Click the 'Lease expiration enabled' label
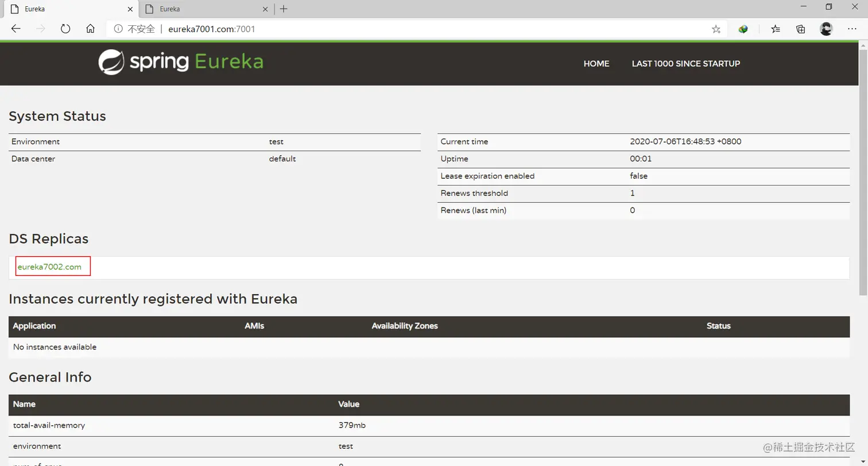The width and height of the screenshot is (868, 466). point(487,176)
